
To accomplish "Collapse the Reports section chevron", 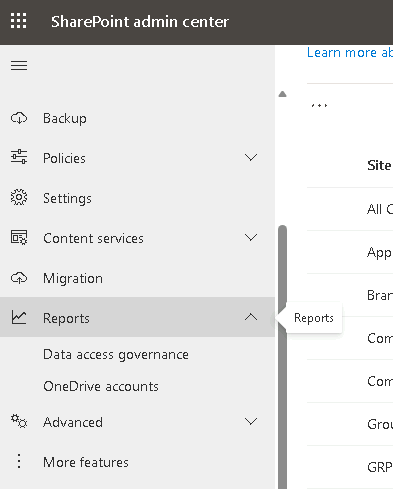I will pos(251,317).
